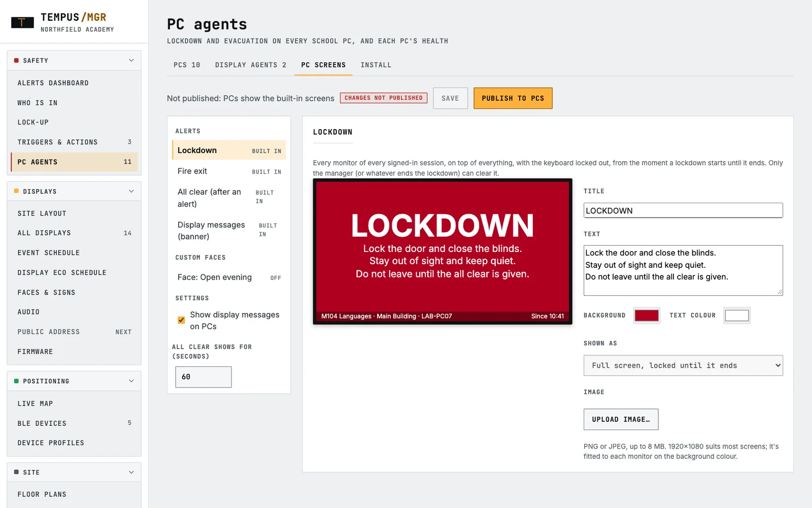Go to Who Is In page
The width and height of the screenshot is (812, 508).
pyautogui.click(x=74, y=103)
